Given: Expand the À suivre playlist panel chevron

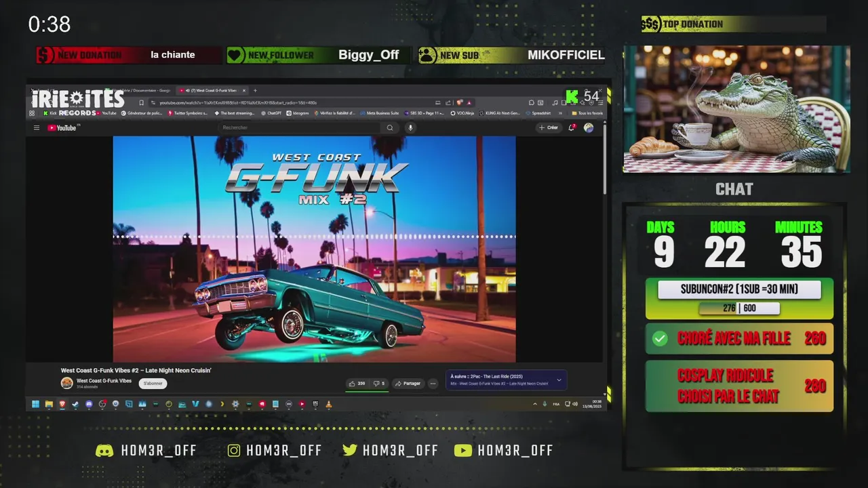Looking at the screenshot, I should 559,380.
